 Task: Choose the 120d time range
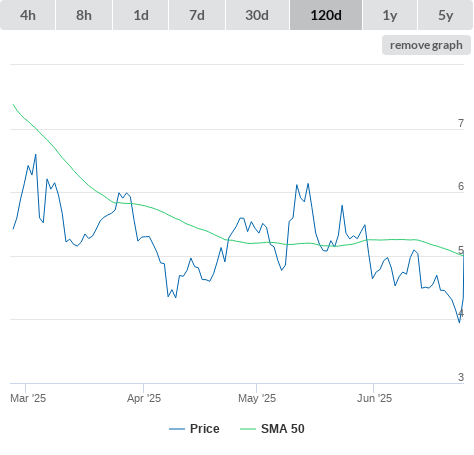(x=326, y=15)
